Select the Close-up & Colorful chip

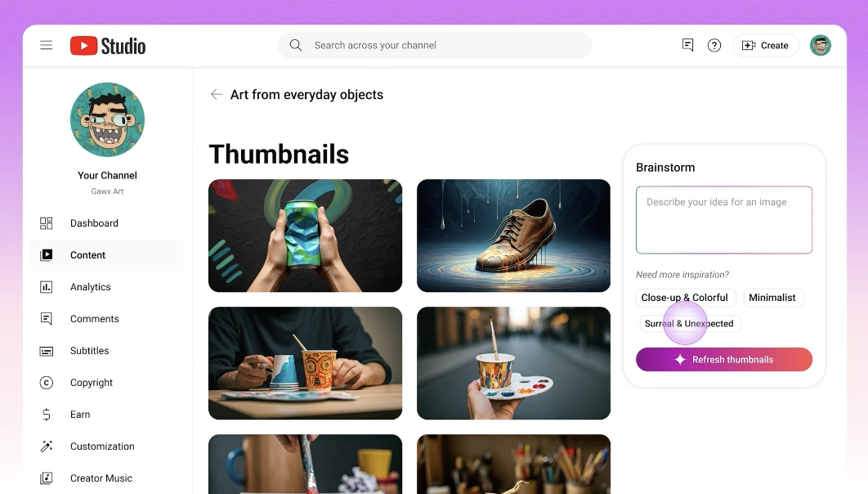(x=685, y=298)
